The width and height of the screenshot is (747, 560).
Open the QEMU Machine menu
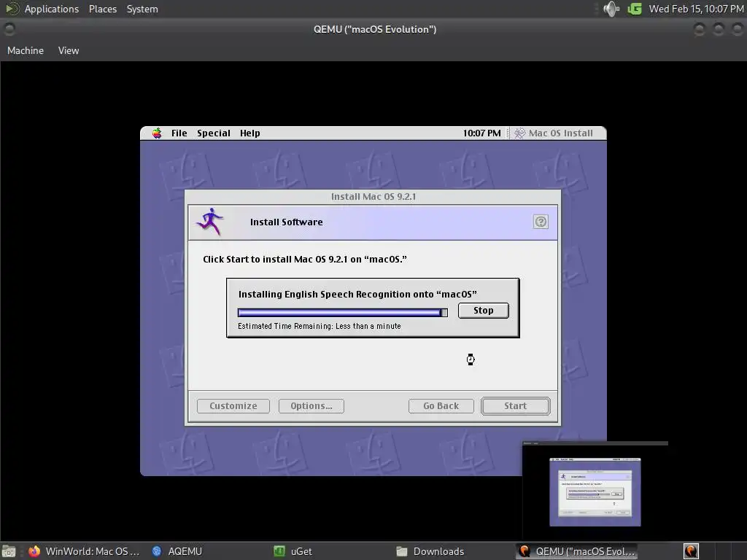(x=26, y=50)
